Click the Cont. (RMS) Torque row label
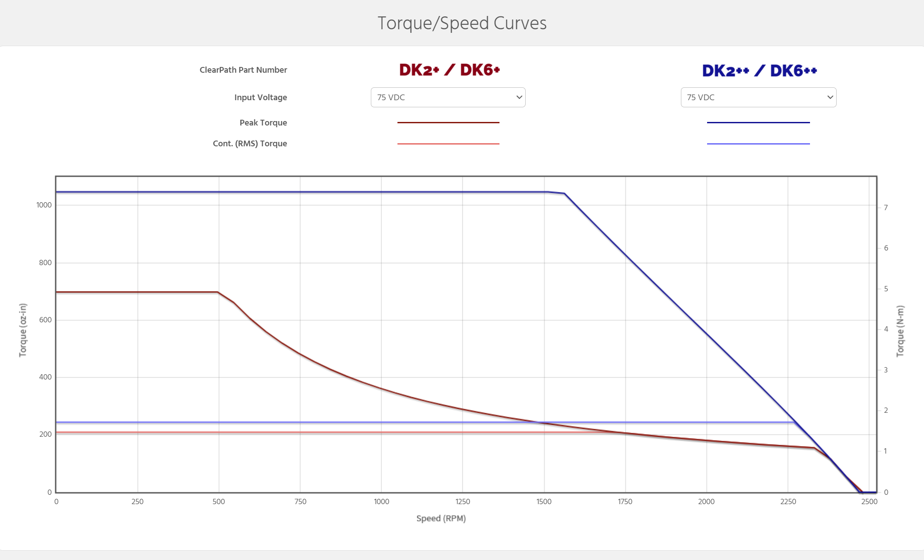This screenshot has height=560, width=924. (250, 143)
